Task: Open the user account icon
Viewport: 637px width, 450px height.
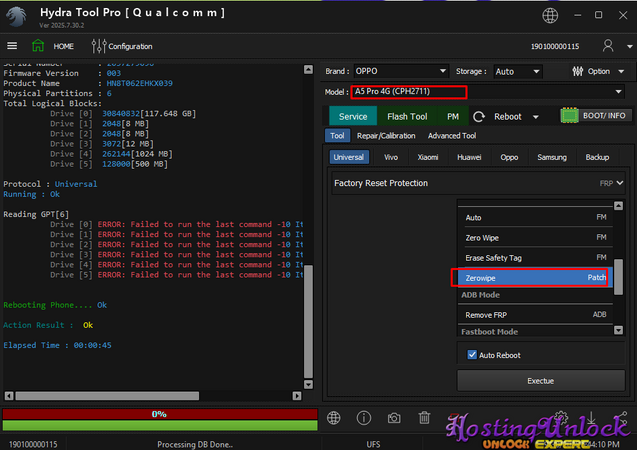Action: coord(606,46)
